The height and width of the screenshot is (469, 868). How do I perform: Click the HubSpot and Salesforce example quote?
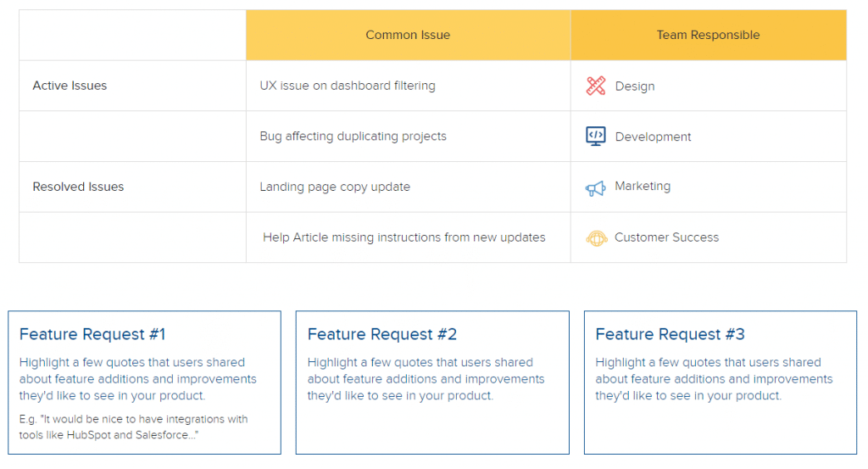point(133,427)
